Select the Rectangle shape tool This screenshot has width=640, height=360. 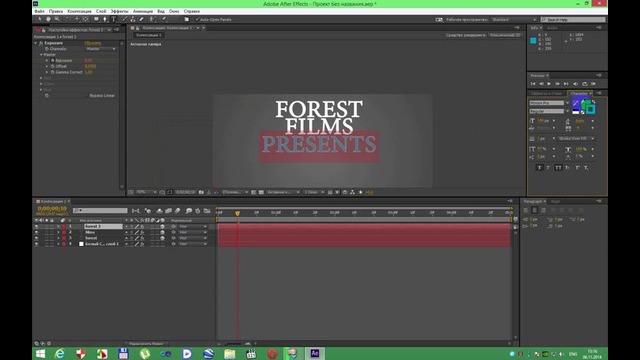tap(96, 19)
